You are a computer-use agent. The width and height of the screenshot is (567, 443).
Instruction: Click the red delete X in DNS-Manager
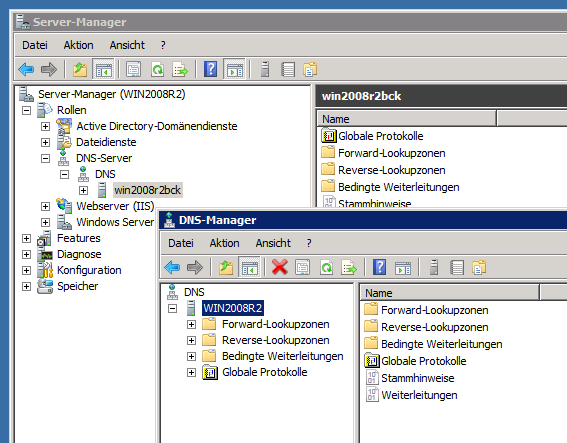(x=280, y=267)
